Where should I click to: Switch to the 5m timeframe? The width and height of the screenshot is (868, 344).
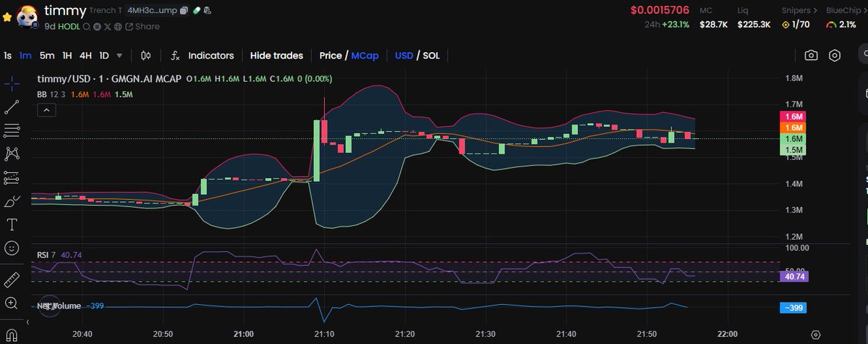point(47,56)
